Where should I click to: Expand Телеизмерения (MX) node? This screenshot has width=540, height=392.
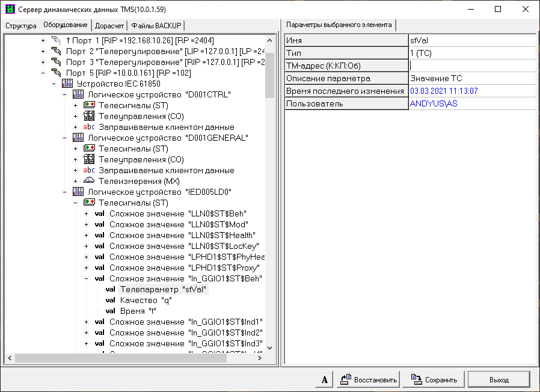click(75, 181)
